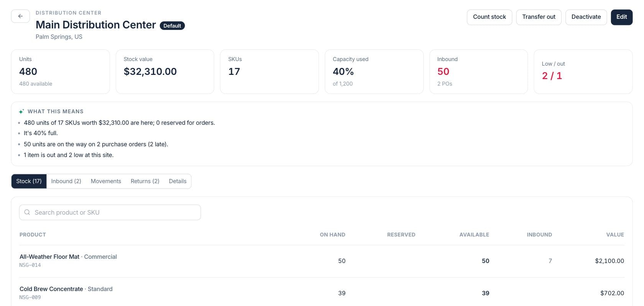Open the Capacity used 40% card
The width and height of the screenshot is (644, 306).
(374, 71)
